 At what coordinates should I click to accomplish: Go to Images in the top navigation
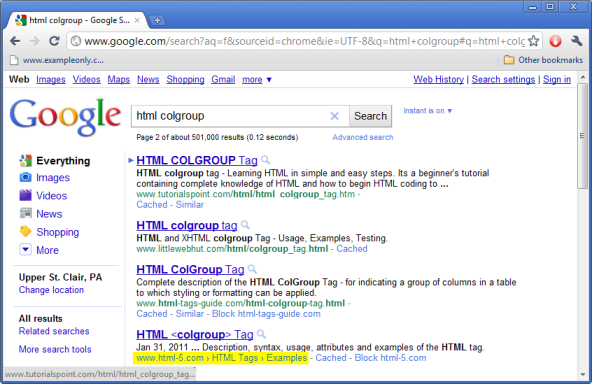[x=51, y=80]
